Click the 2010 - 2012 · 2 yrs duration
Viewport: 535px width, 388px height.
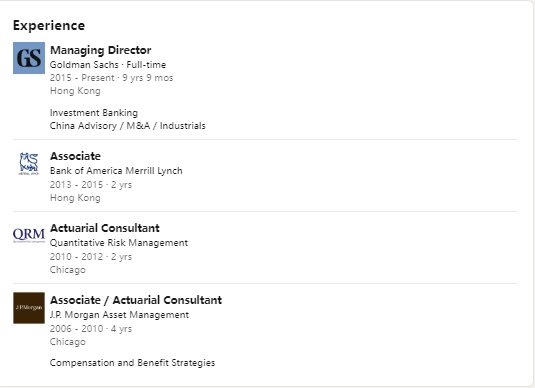coord(91,257)
